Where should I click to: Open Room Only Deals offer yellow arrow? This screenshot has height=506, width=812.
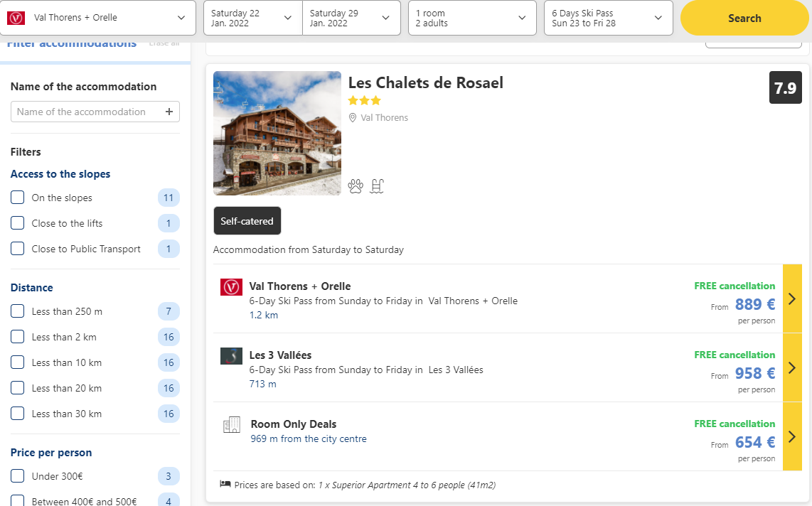coord(792,436)
